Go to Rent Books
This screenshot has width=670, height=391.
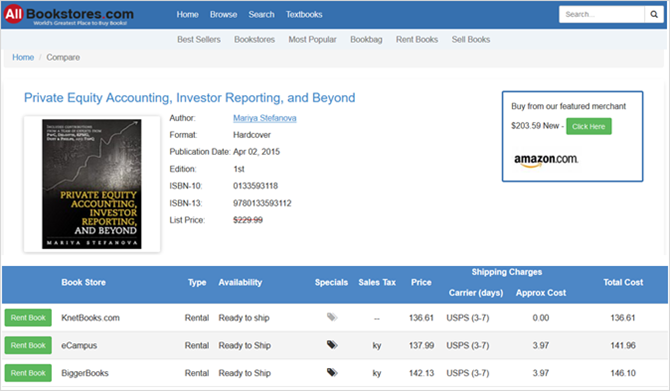tap(417, 39)
